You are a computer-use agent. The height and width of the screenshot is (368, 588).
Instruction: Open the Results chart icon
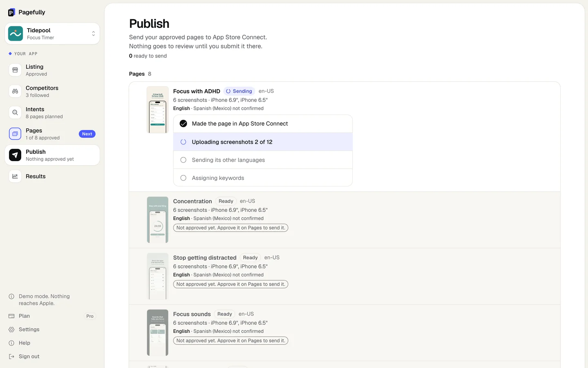tap(15, 176)
